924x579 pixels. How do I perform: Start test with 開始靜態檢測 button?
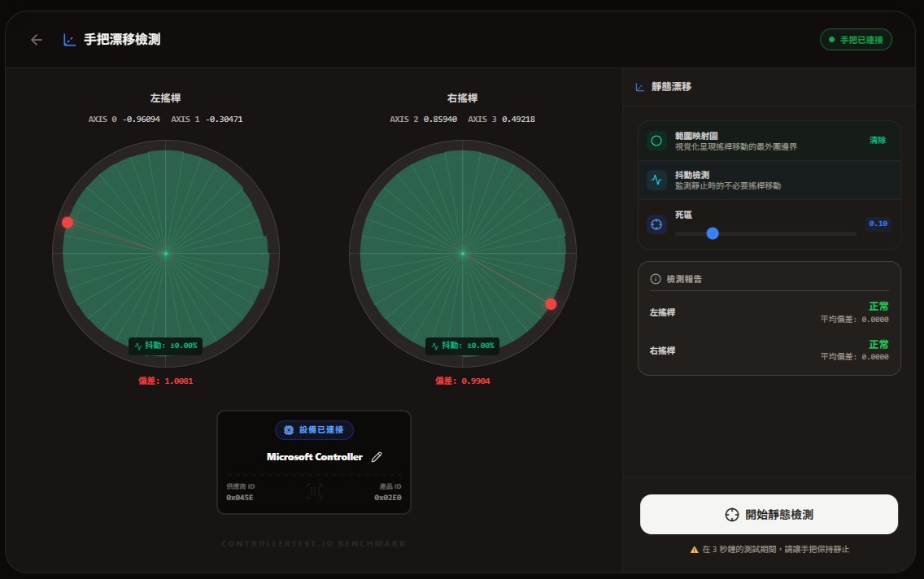point(769,515)
